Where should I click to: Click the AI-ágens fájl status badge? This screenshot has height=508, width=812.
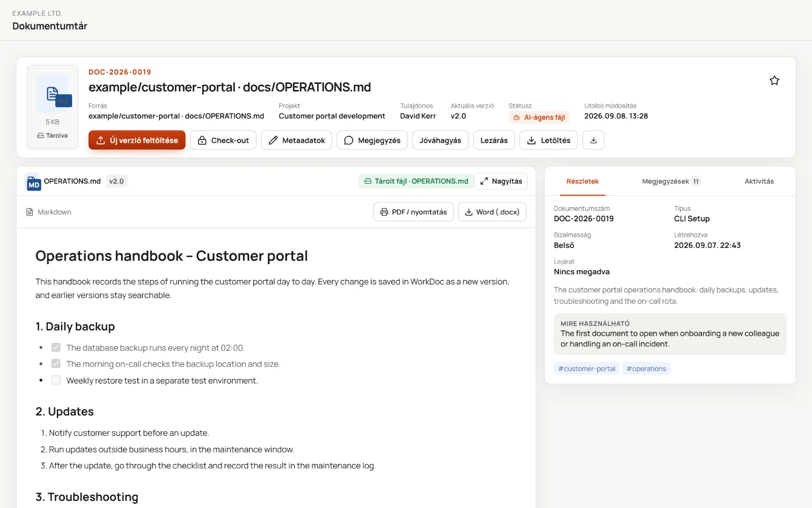pyautogui.click(x=539, y=117)
